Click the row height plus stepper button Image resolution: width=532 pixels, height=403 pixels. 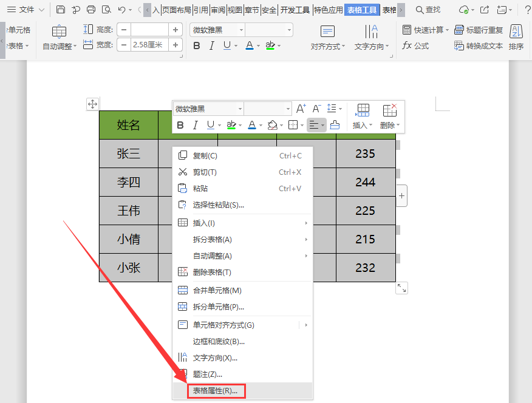[176, 30]
